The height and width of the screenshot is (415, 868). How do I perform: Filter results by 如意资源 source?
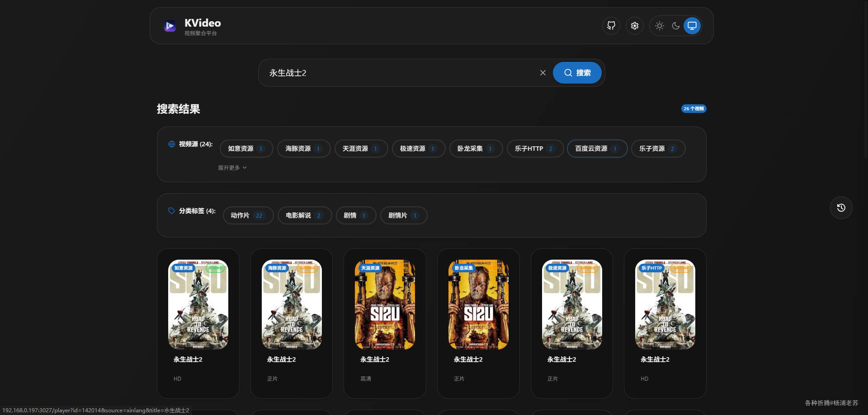[x=246, y=149]
